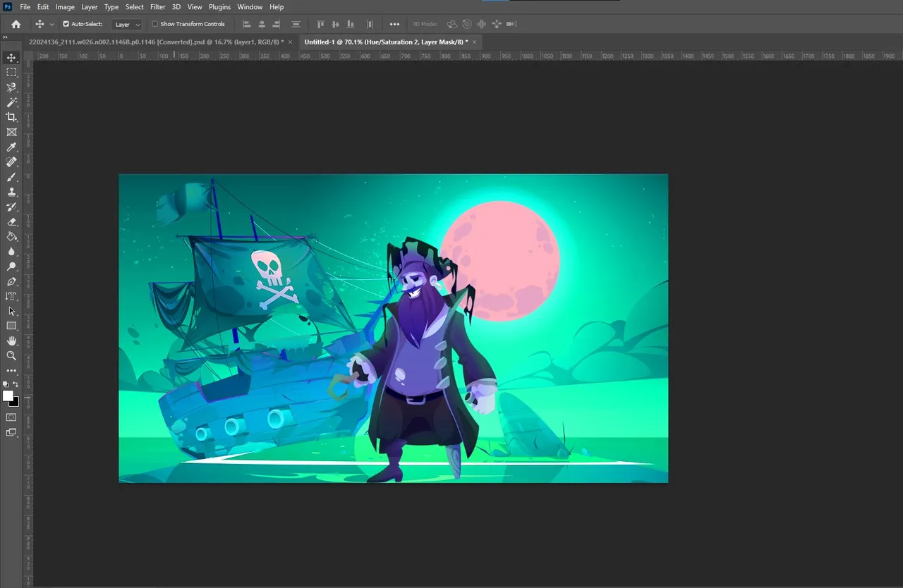The image size is (903, 588).
Task: Toggle the Auto-Select checkbox
Action: coord(66,24)
